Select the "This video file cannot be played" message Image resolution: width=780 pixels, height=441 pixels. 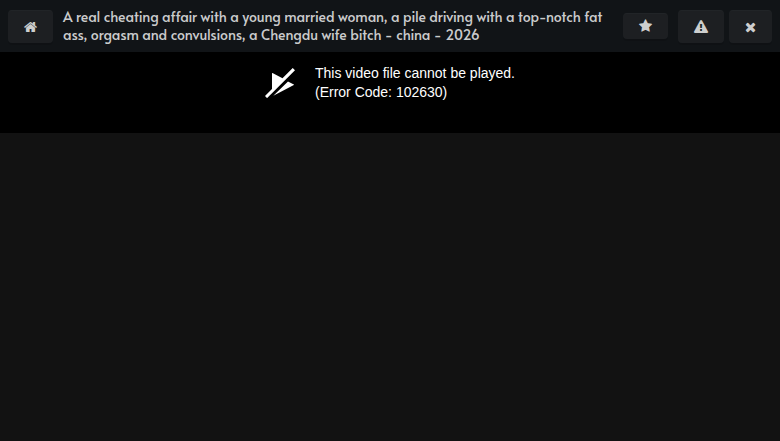pyautogui.click(x=414, y=73)
